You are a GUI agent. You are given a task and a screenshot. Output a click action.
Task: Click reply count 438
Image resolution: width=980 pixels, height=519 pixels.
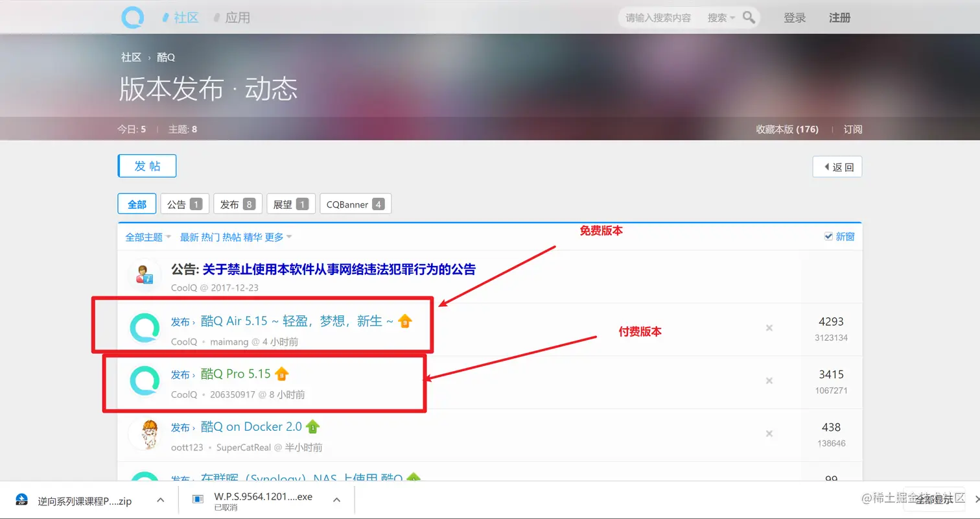pyautogui.click(x=831, y=428)
